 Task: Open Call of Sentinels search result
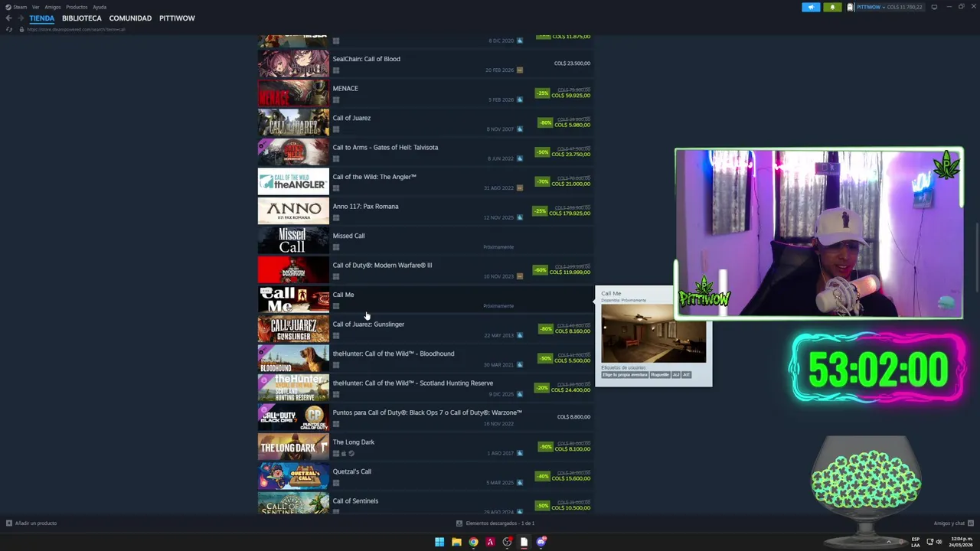pyautogui.click(x=425, y=504)
